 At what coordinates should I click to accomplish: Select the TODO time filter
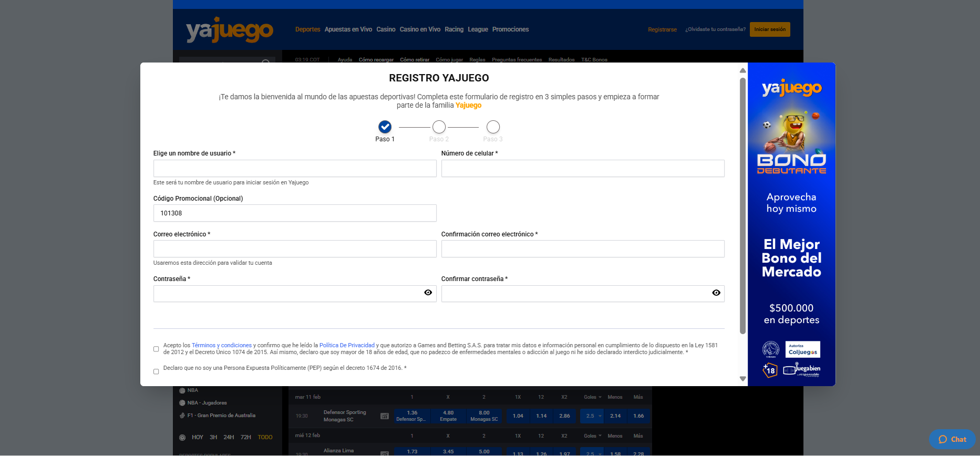(x=265, y=437)
